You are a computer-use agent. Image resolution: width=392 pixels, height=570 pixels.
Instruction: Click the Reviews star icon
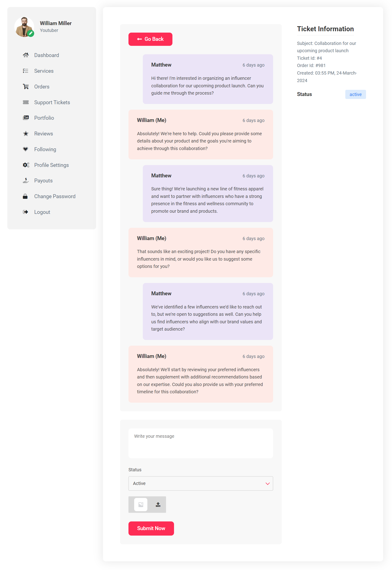tap(26, 133)
